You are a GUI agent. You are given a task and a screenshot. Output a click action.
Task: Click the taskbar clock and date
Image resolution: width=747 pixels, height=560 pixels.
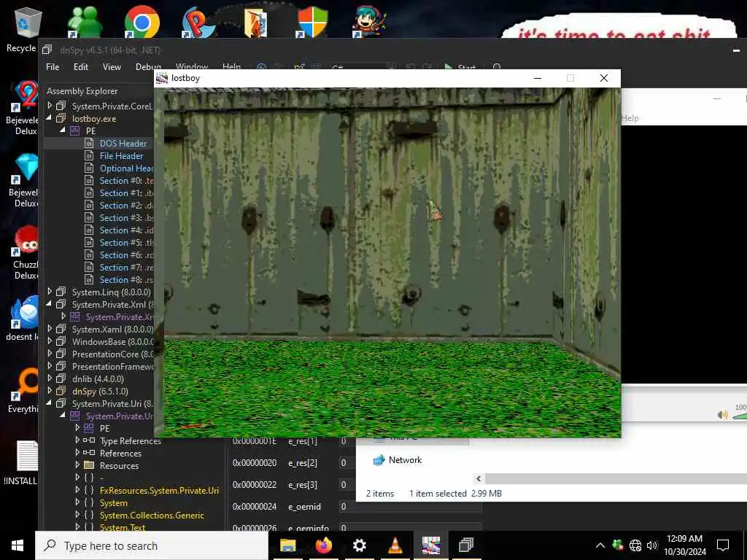click(684, 545)
